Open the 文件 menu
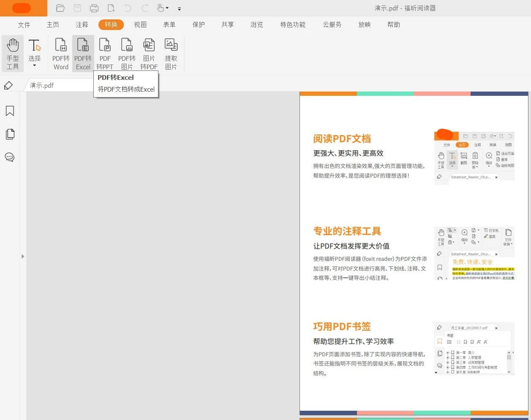This screenshot has height=420, width=531. tap(24, 24)
